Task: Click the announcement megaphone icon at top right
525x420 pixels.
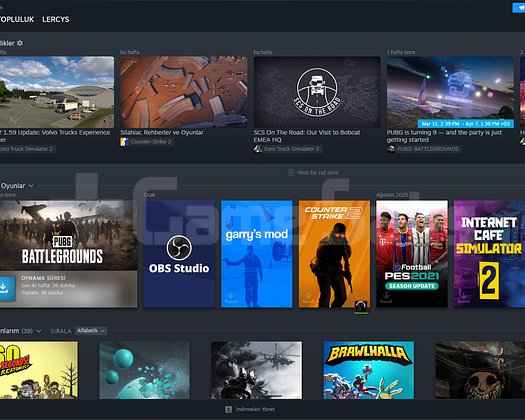Action: [519, 8]
